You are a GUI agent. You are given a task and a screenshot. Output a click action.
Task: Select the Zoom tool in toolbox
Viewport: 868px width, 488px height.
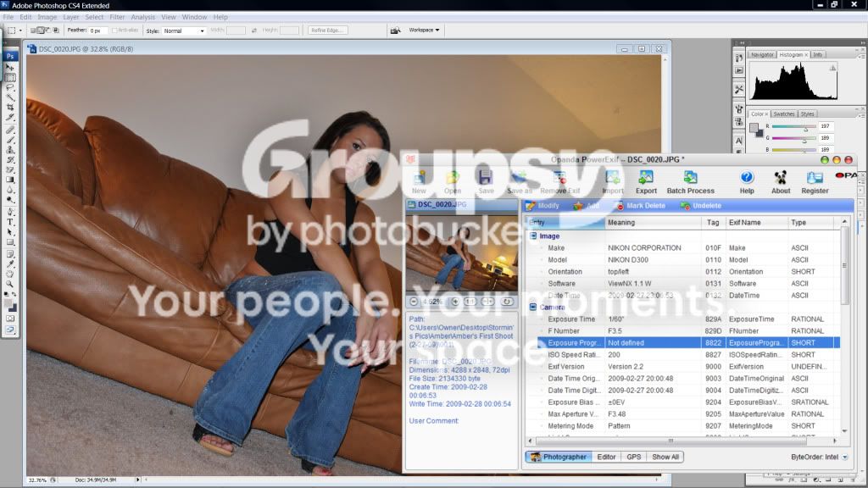click(10, 284)
